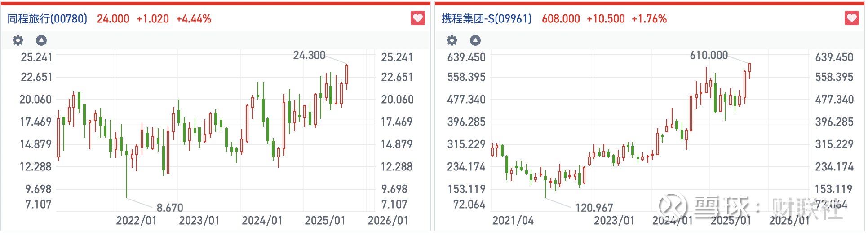The width and height of the screenshot is (868, 235).
Task: Open chart settings gear for 同程旅行
Action: click(x=18, y=41)
